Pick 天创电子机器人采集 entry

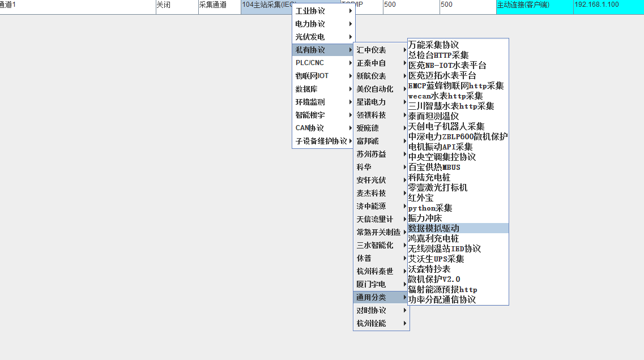(x=458, y=126)
